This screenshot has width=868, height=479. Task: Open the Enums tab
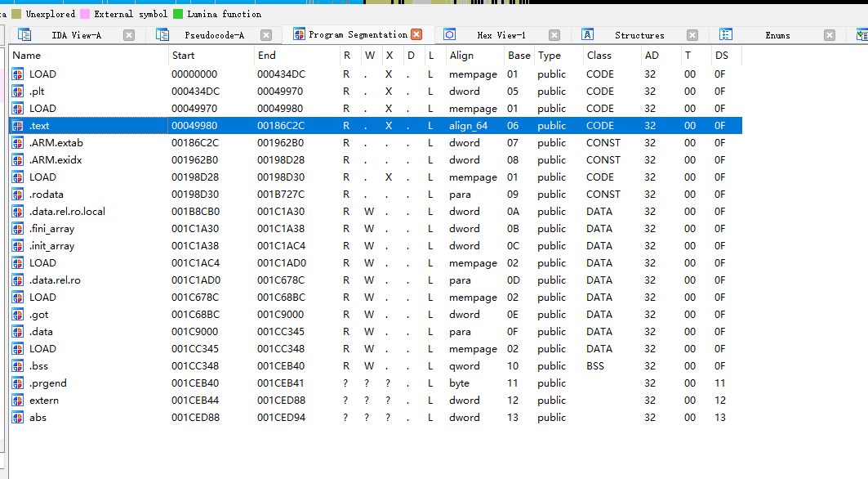(777, 35)
